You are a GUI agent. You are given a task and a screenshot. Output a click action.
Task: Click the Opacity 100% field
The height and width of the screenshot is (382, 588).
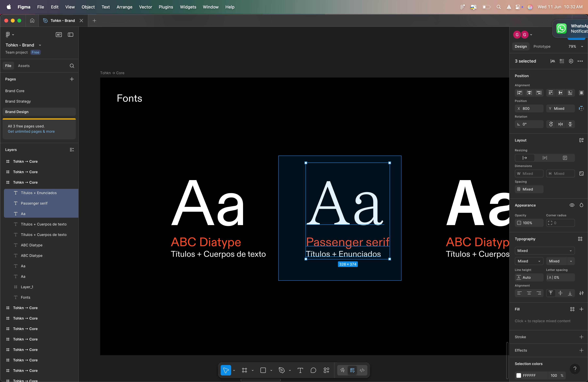[529, 223]
